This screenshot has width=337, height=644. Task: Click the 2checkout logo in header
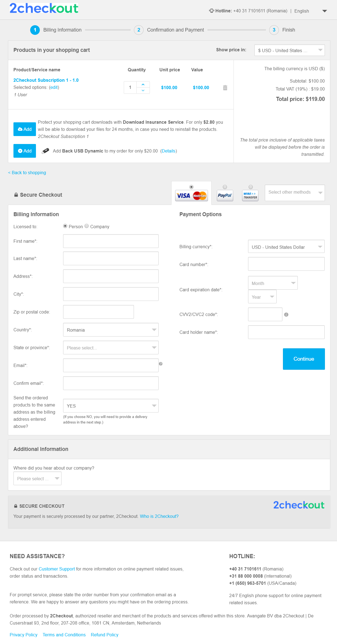pos(44,8)
